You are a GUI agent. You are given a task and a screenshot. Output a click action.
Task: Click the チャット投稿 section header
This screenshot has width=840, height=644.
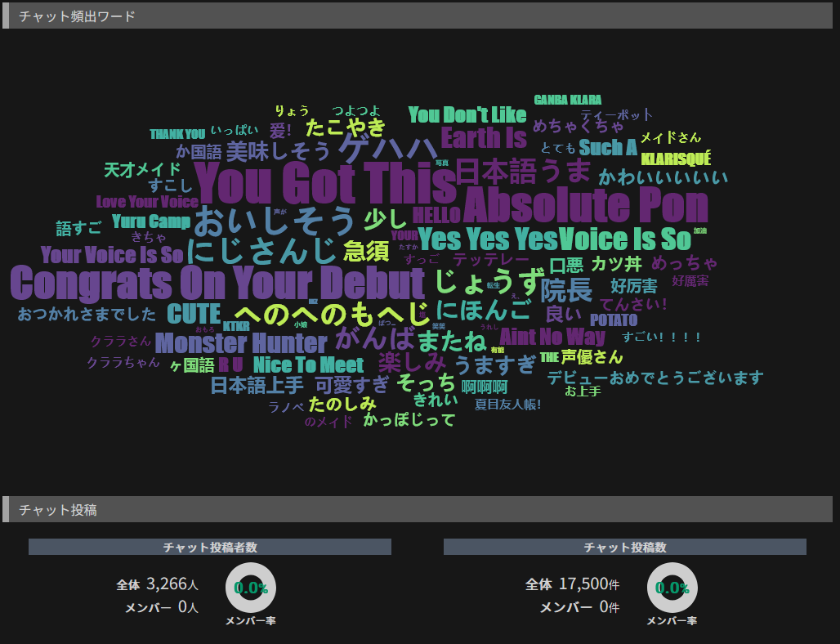pyautogui.click(x=418, y=509)
